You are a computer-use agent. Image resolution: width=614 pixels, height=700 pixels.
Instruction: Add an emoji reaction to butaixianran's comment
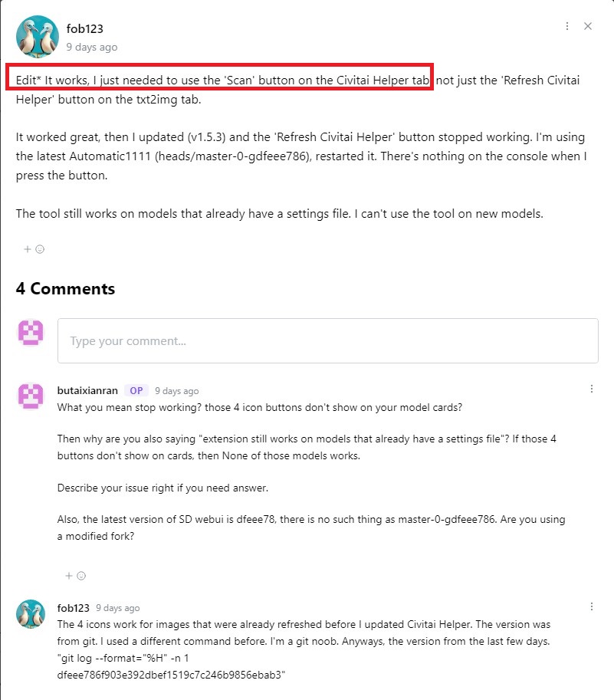76,575
